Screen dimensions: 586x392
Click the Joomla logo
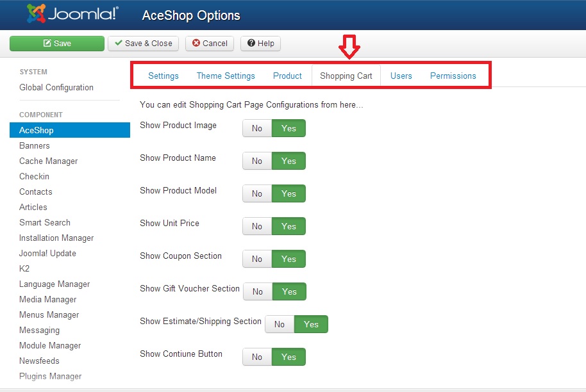tap(72, 14)
